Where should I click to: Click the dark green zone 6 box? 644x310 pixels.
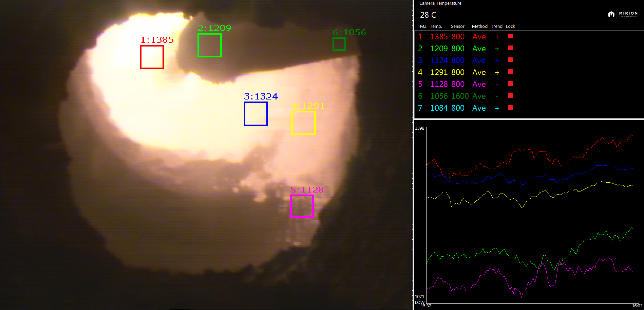339,44
